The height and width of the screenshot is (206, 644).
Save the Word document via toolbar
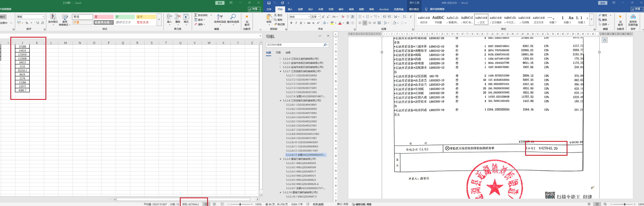point(269,3)
